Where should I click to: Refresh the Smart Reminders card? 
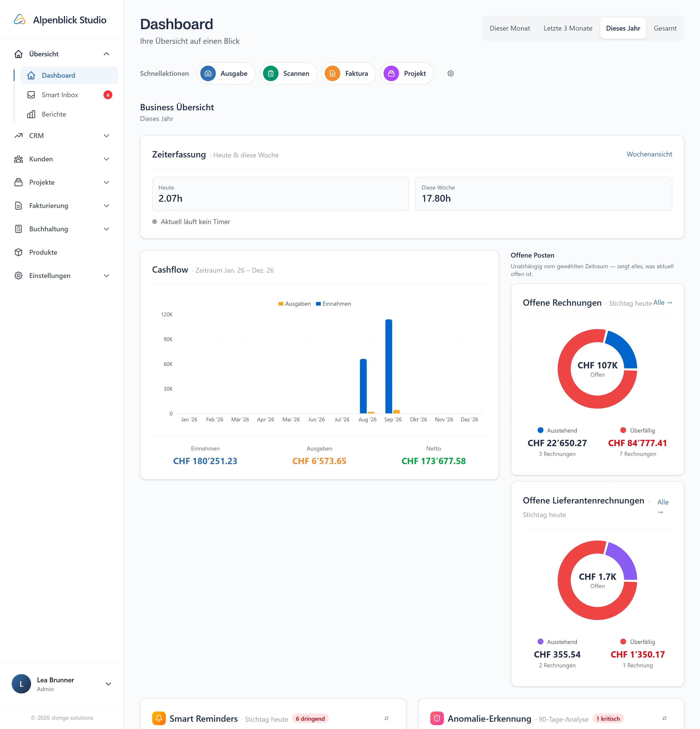pos(386,718)
